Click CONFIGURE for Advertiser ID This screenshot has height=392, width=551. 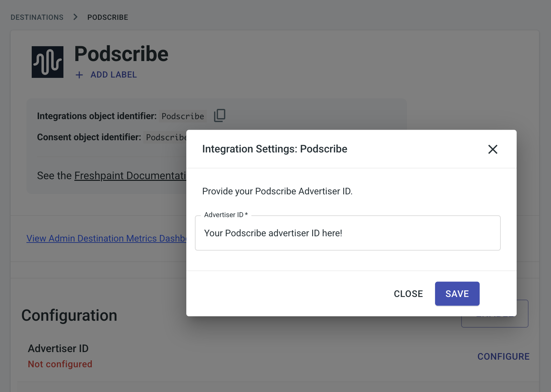503,356
